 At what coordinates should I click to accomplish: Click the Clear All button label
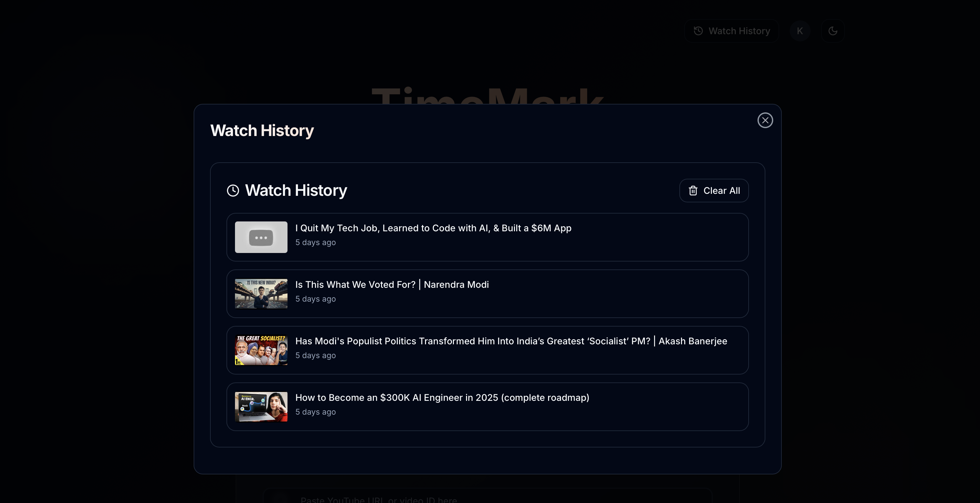tap(721, 191)
